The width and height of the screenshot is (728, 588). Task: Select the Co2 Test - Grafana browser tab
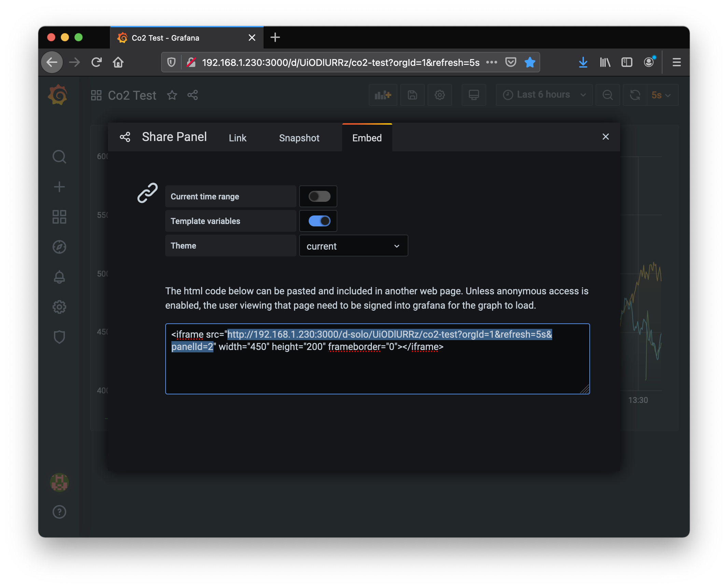187,38
